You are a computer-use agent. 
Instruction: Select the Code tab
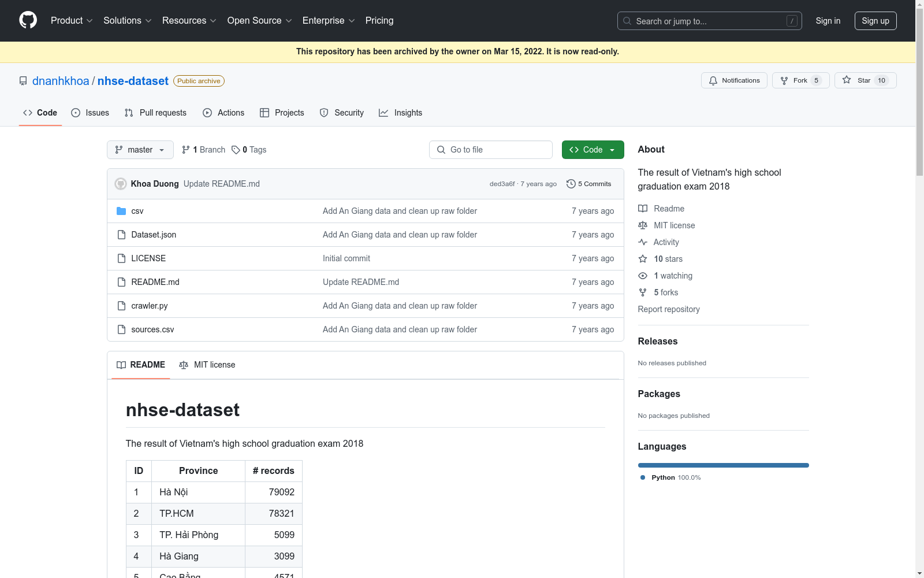click(x=40, y=113)
